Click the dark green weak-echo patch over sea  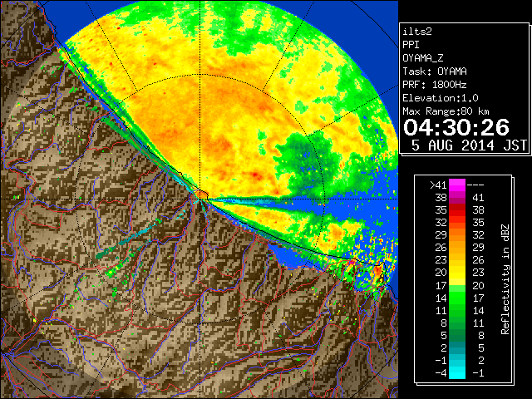click(305, 160)
